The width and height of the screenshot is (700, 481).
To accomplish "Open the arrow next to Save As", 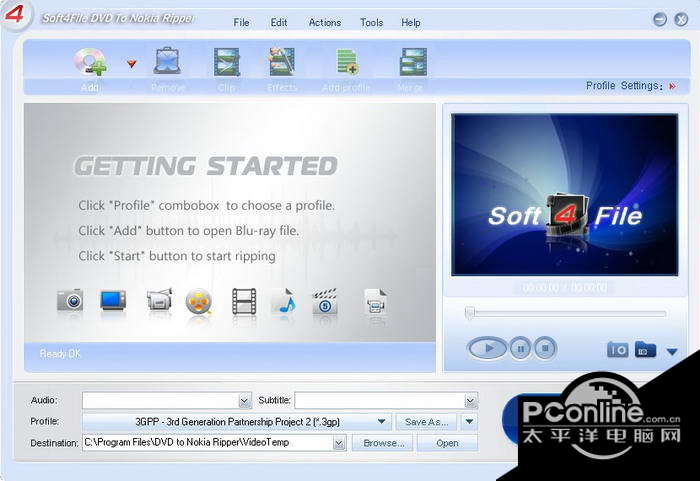I will 469,422.
